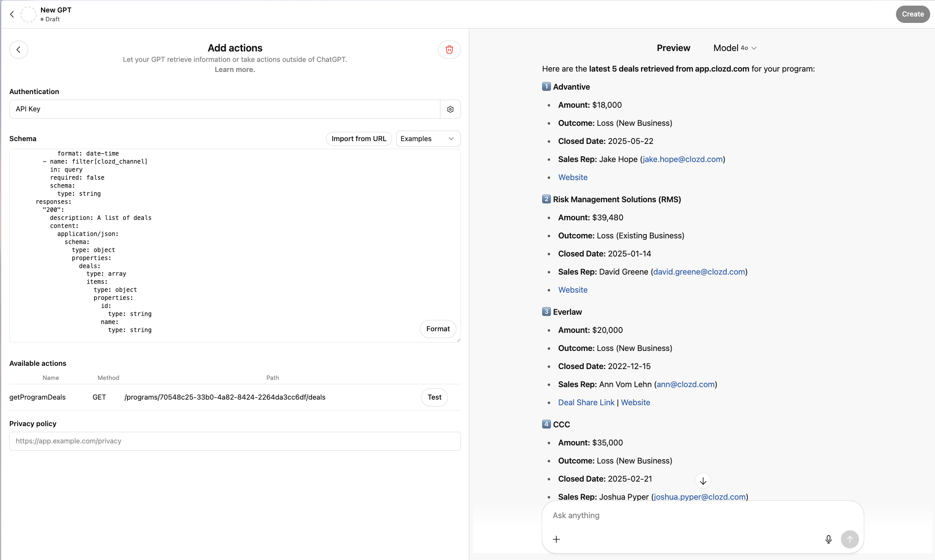The height and width of the screenshot is (560, 935).
Task: Start voice input with the microphone icon
Action: pyautogui.click(x=828, y=539)
